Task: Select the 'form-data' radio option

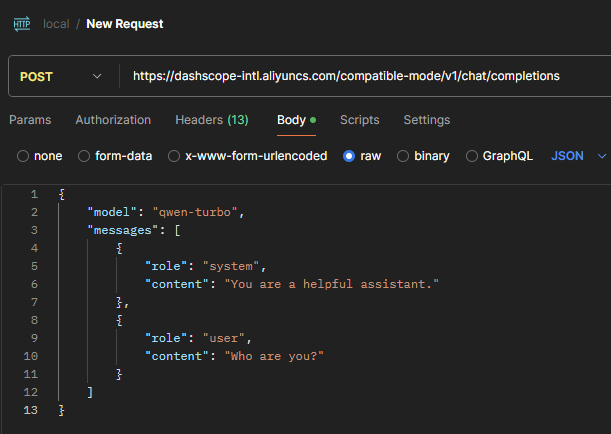Action: click(x=84, y=156)
